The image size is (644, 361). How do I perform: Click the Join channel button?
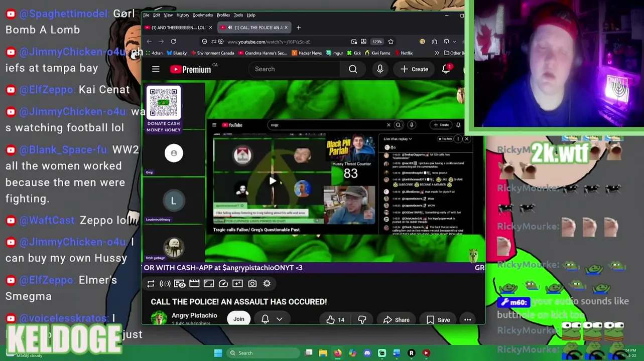238,319
